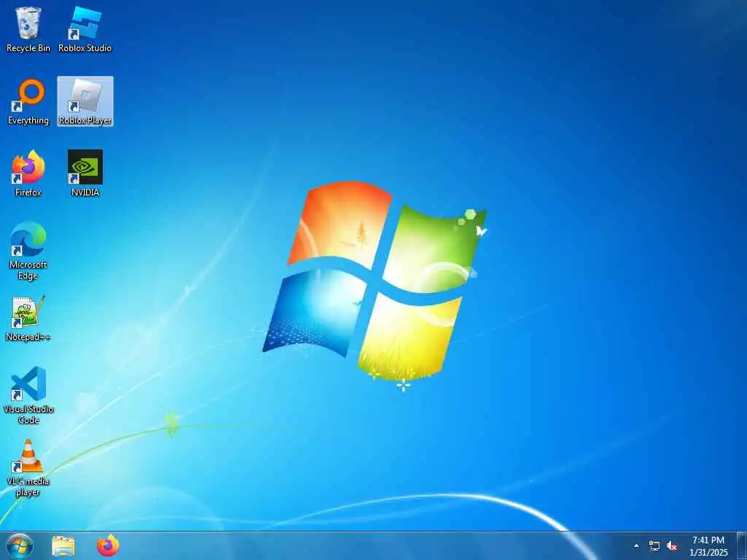
Task: Open the Windows Start menu orb
Action: pos(20,545)
